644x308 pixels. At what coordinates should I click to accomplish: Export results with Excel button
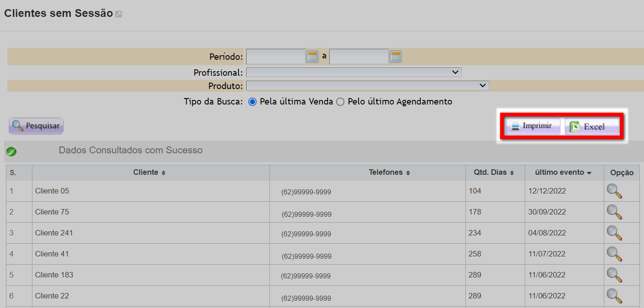point(592,127)
